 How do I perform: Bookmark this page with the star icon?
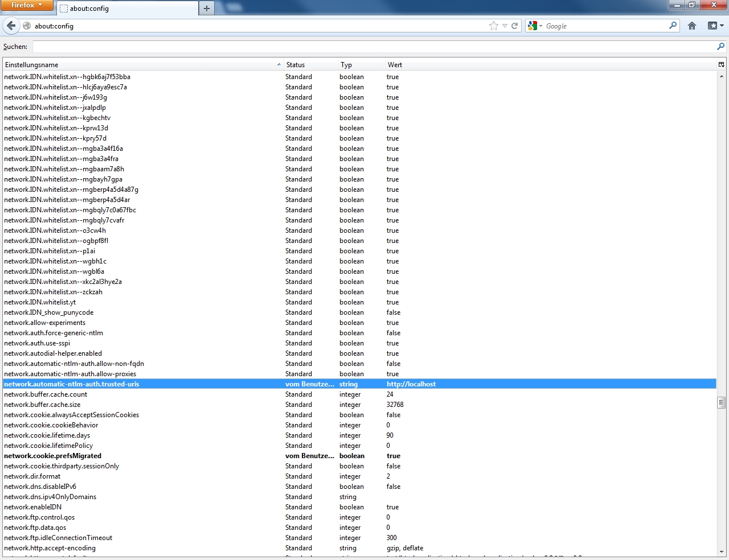(x=493, y=26)
